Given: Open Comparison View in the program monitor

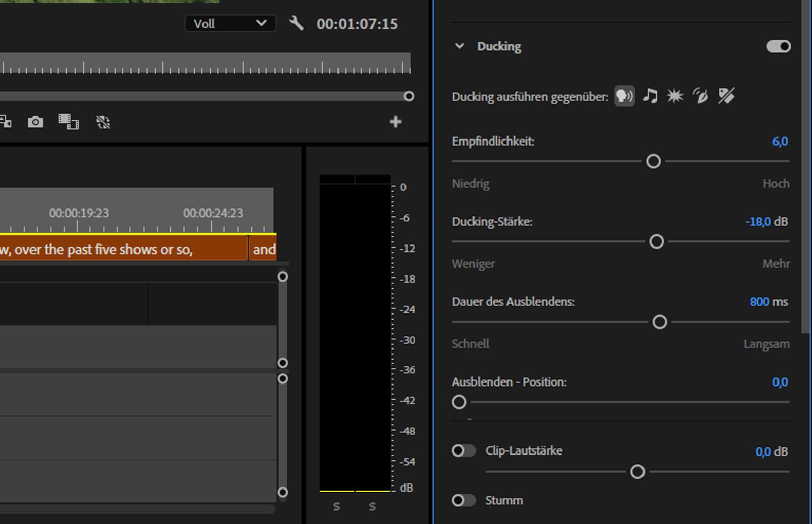Looking at the screenshot, I should [70, 122].
